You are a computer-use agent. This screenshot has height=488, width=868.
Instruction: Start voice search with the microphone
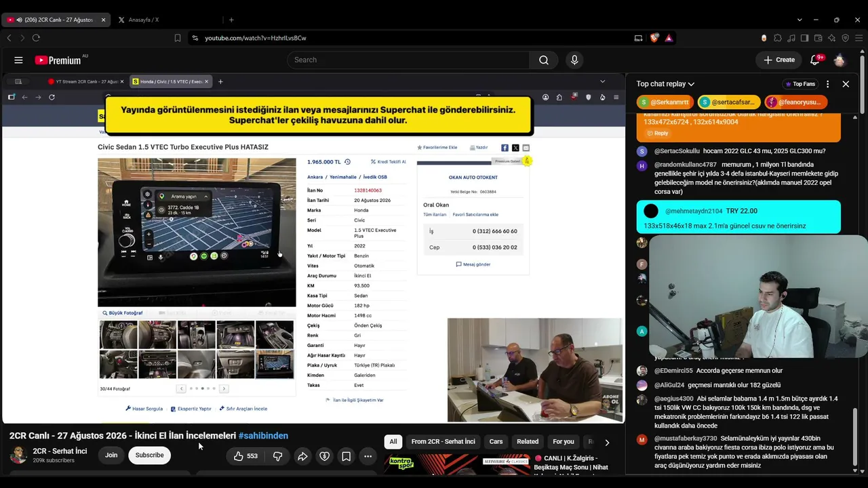(x=574, y=60)
